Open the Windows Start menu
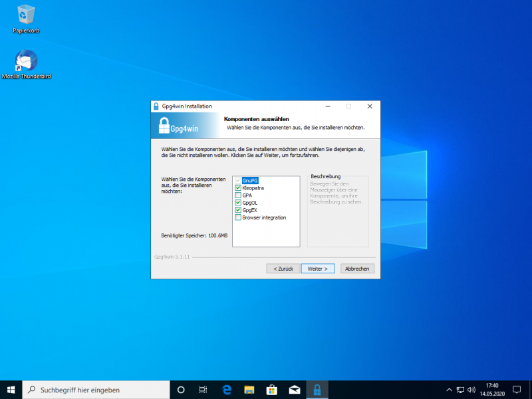The width and height of the screenshot is (532, 399). point(11,390)
